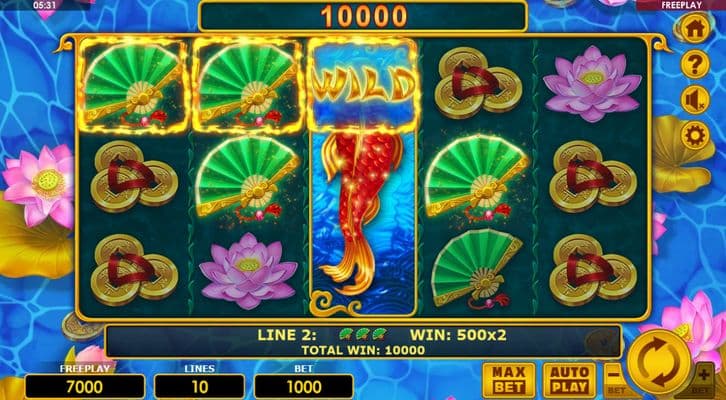The height and width of the screenshot is (400, 726).
Task: Decrease bet with the minus button
Action: 614,380
